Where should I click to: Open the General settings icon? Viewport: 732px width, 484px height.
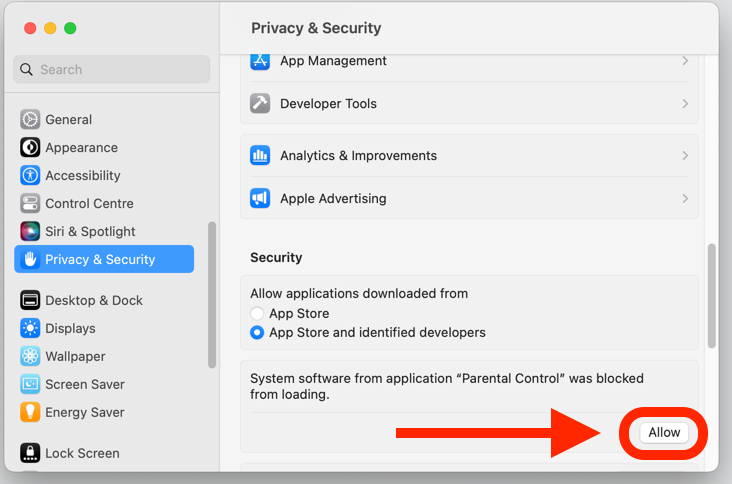pyautogui.click(x=30, y=119)
